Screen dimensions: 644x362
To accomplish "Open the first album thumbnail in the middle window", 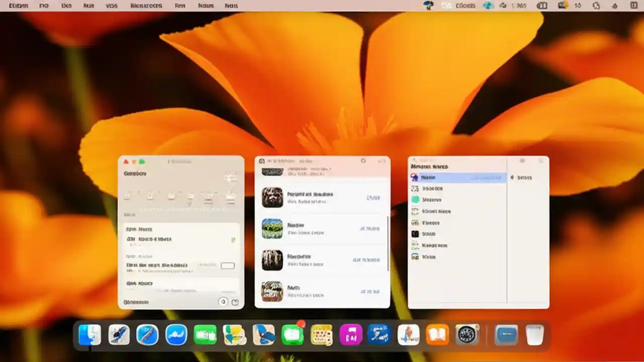I will (x=273, y=197).
